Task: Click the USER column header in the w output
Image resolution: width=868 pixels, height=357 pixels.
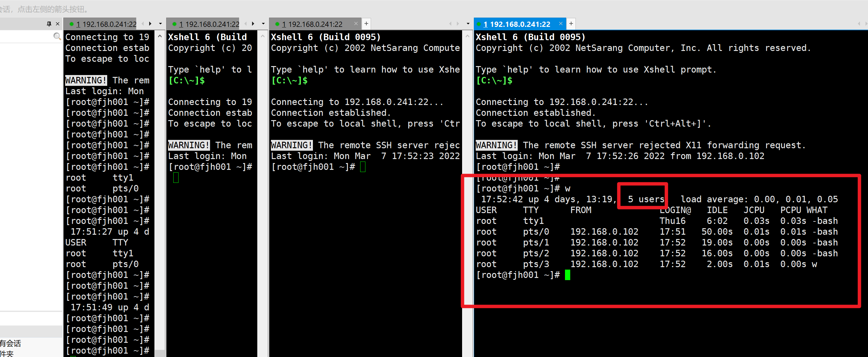Action: tap(486, 210)
